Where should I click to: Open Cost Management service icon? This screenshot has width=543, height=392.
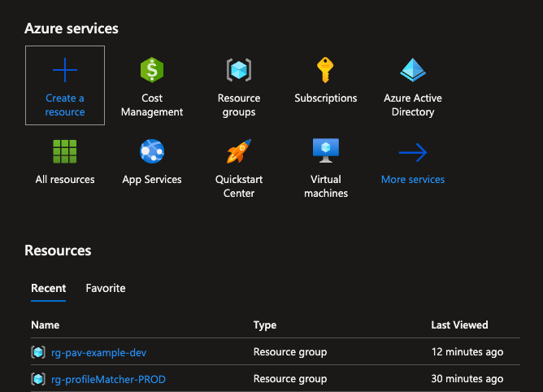(152, 71)
